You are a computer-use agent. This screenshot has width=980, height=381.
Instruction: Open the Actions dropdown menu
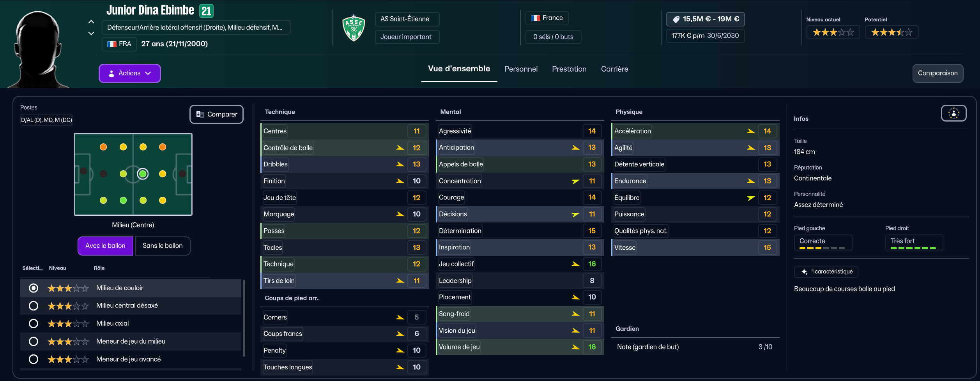tap(129, 73)
